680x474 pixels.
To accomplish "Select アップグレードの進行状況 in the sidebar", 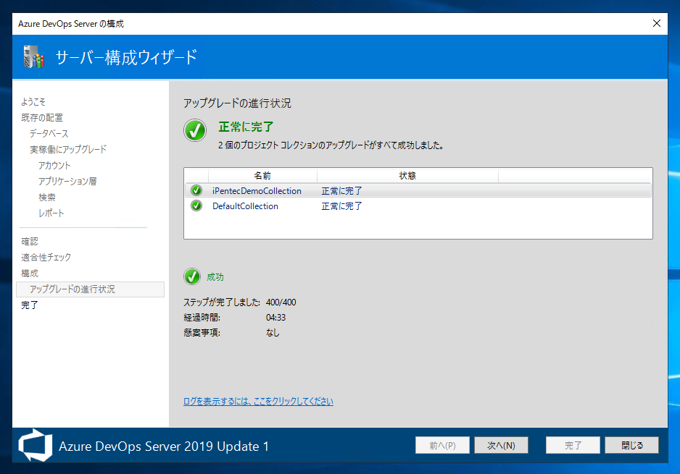I will [90, 289].
